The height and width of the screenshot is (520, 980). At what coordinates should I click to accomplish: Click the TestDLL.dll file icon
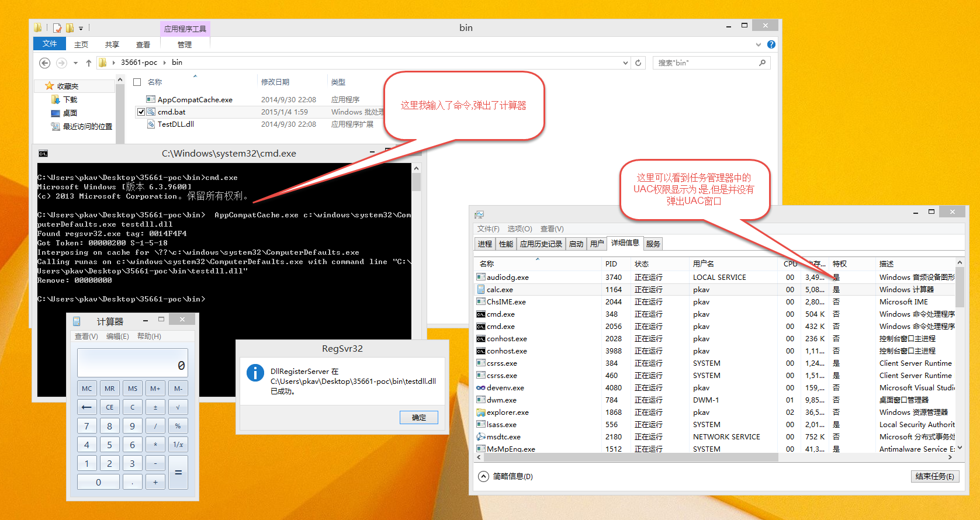151,124
